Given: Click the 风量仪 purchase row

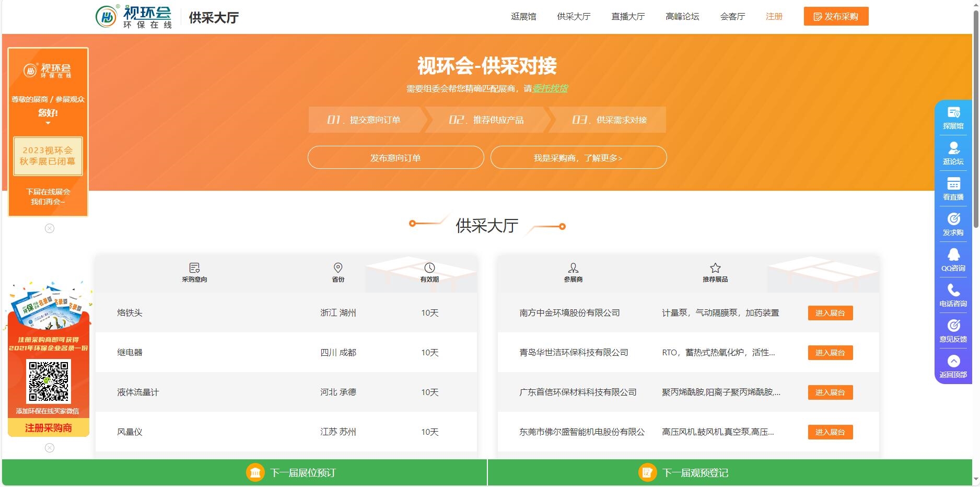Looking at the screenshot, I should point(286,432).
